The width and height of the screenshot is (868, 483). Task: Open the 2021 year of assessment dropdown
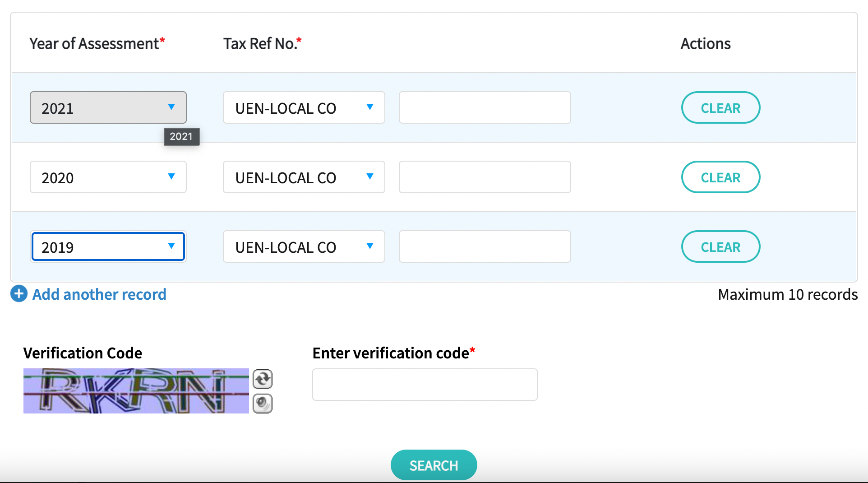(108, 107)
